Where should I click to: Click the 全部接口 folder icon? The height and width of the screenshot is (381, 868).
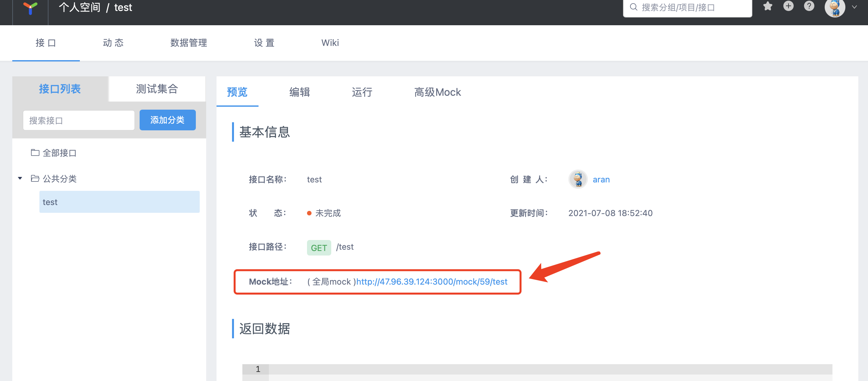(35, 153)
